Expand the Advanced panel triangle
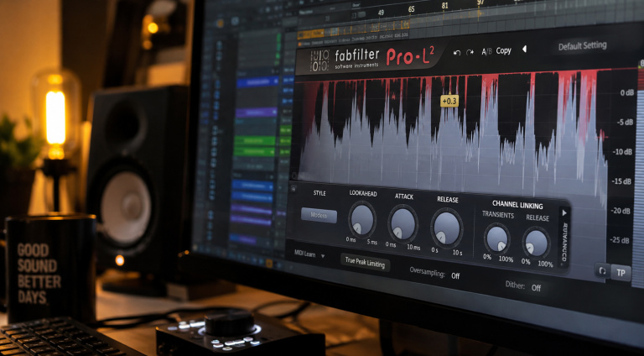The height and width of the screenshot is (356, 644). [x=564, y=212]
